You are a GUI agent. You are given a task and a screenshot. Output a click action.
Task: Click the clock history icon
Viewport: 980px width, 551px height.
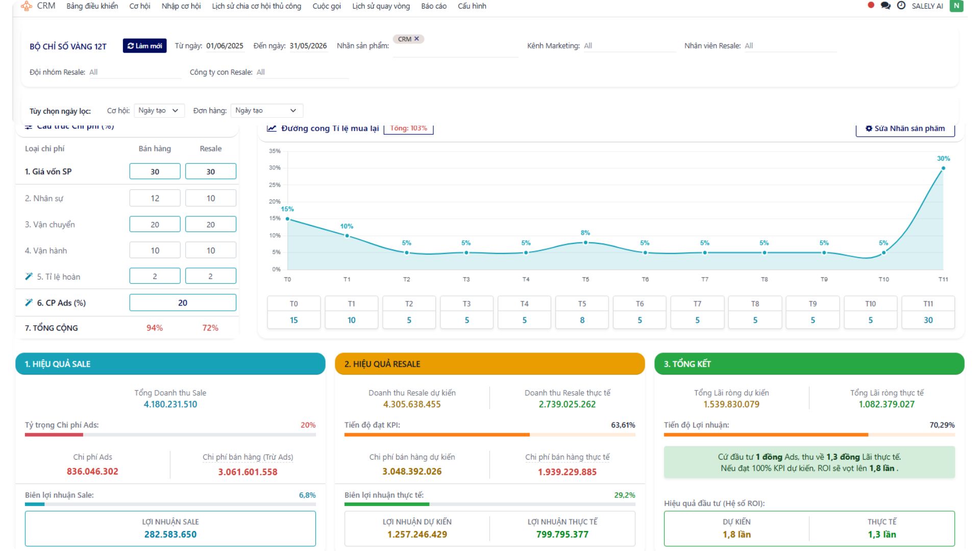tap(901, 6)
